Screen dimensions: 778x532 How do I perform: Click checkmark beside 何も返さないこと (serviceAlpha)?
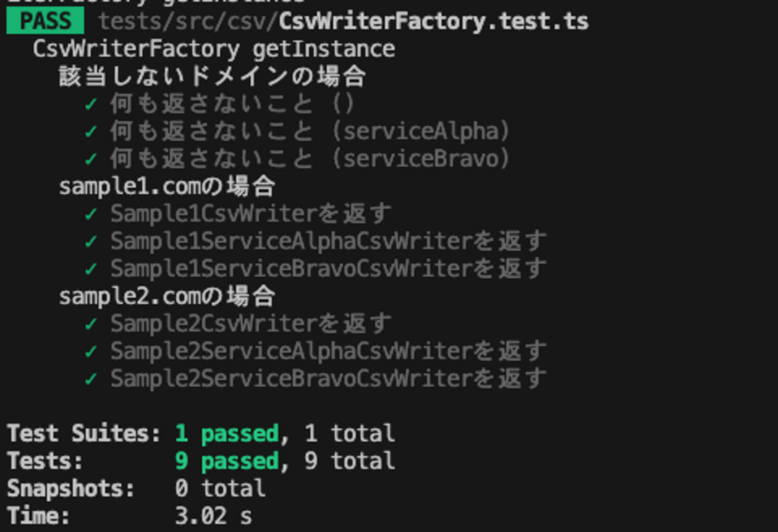pyautogui.click(x=91, y=132)
